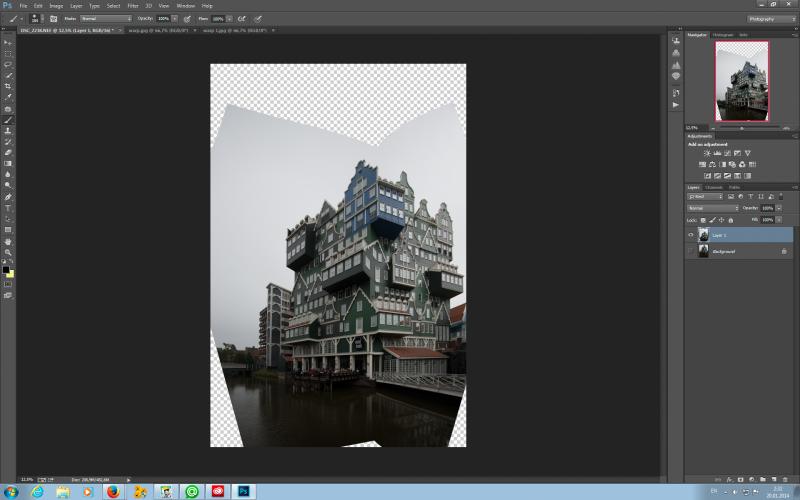Viewport: 800px width, 500px height.
Task: Select the Crop tool
Action: (8, 86)
